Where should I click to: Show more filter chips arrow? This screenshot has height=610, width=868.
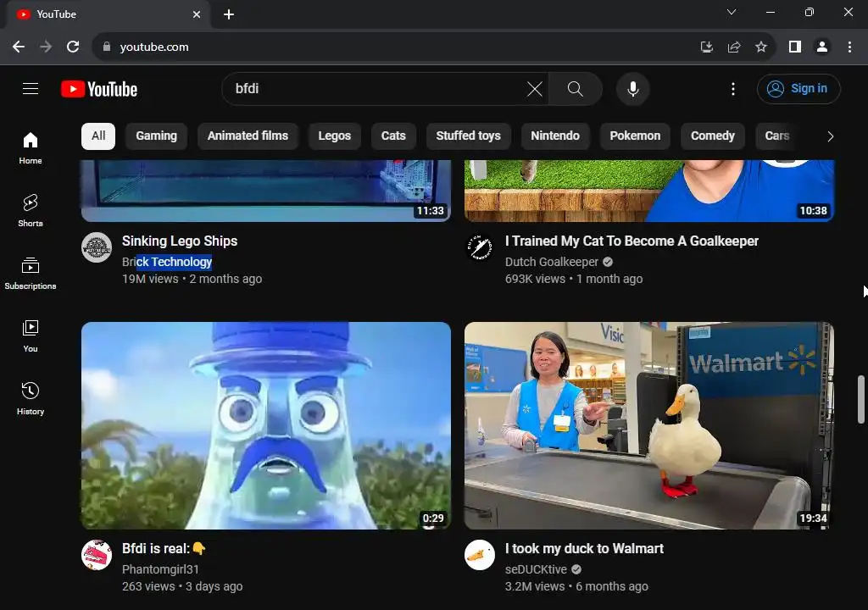(830, 136)
